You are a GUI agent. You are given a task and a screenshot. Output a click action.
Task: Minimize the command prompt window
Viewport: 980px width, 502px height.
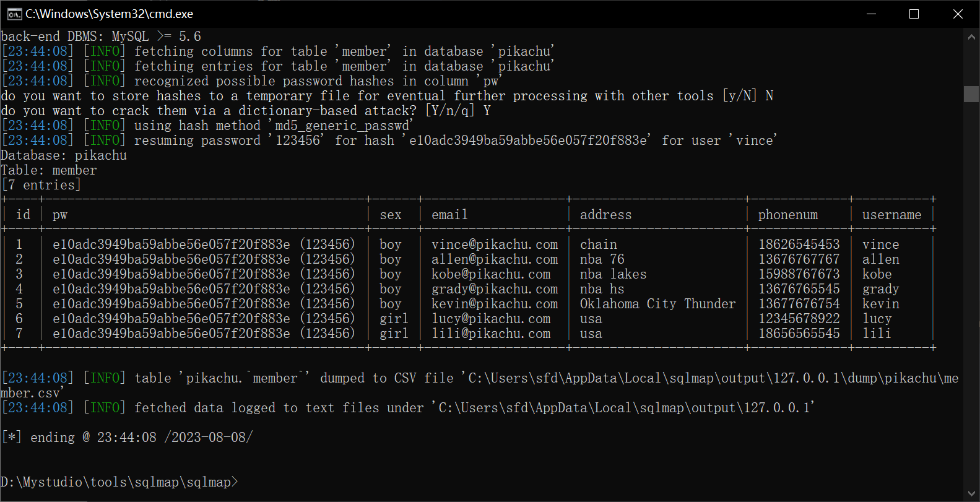[x=871, y=14]
